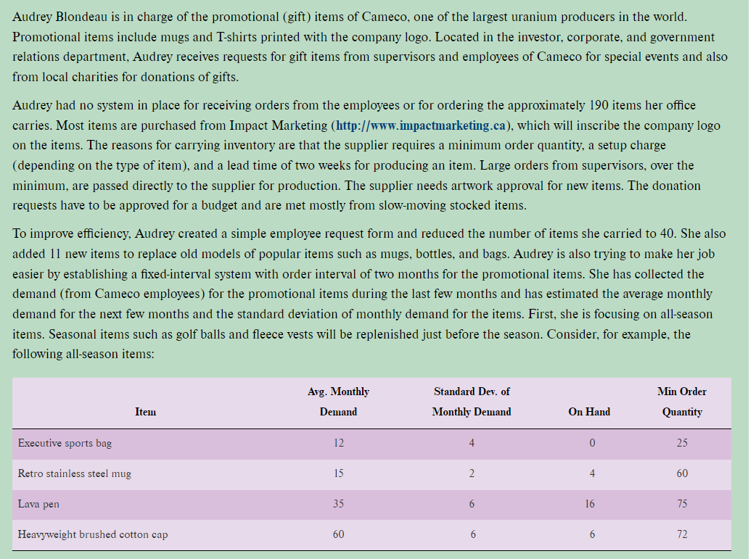Select the Item column header
The height and width of the screenshot is (559, 756).
pyautogui.click(x=144, y=412)
